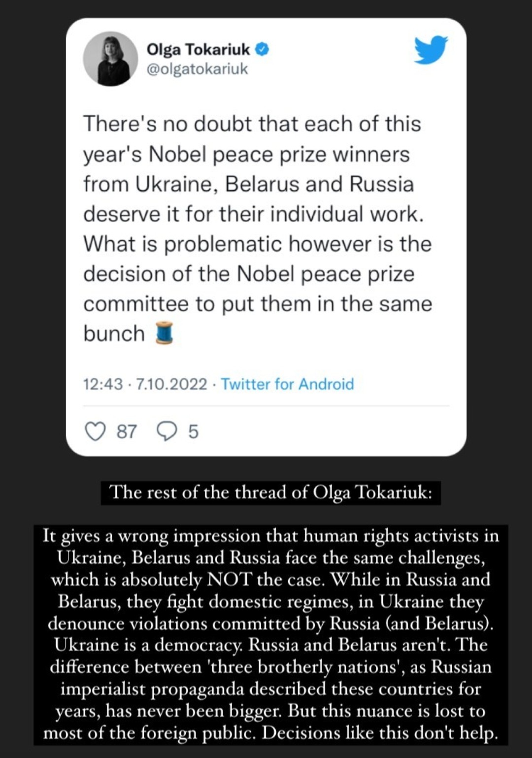Click the sentence 'Decisions like this don't help.'

pyautogui.click(x=379, y=733)
